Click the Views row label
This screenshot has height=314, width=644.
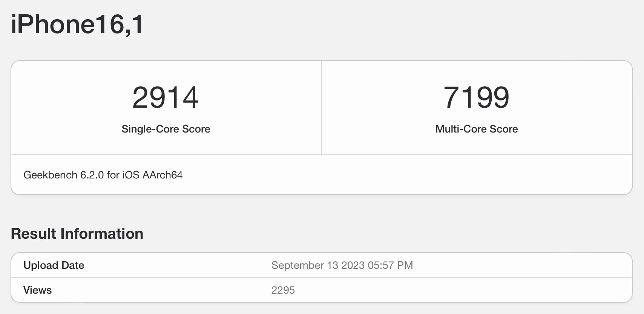[x=37, y=290]
